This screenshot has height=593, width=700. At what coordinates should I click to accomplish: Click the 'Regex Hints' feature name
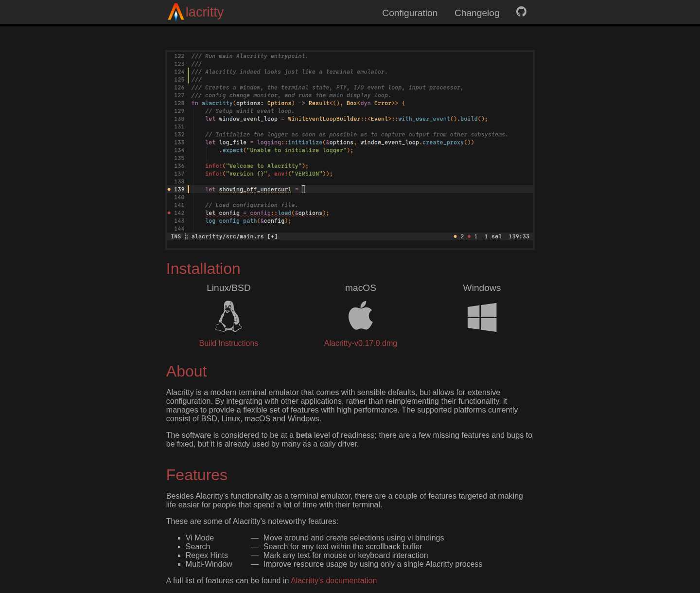pyautogui.click(x=207, y=556)
